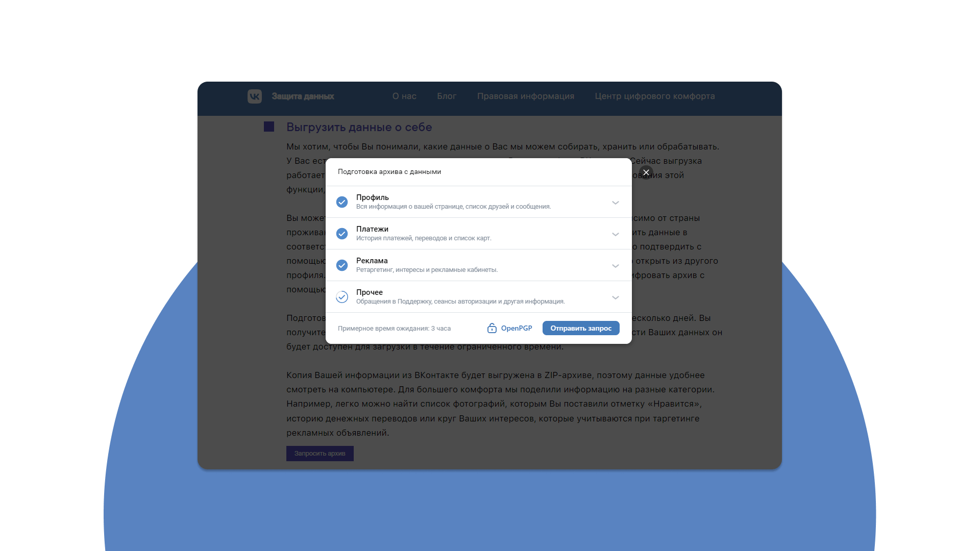Click the OpenPGP link text

tap(517, 328)
